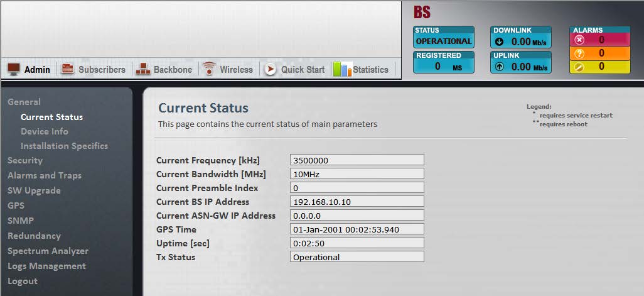
Task: Click the STATUS OPERATIONAL indicator box
Action: click(x=444, y=38)
